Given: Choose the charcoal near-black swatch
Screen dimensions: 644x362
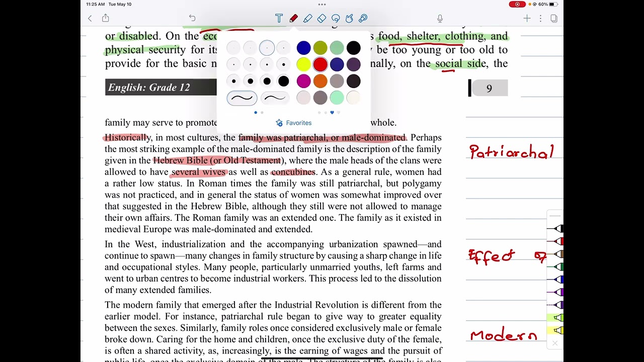Looking at the screenshot, I should pos(353,81).
